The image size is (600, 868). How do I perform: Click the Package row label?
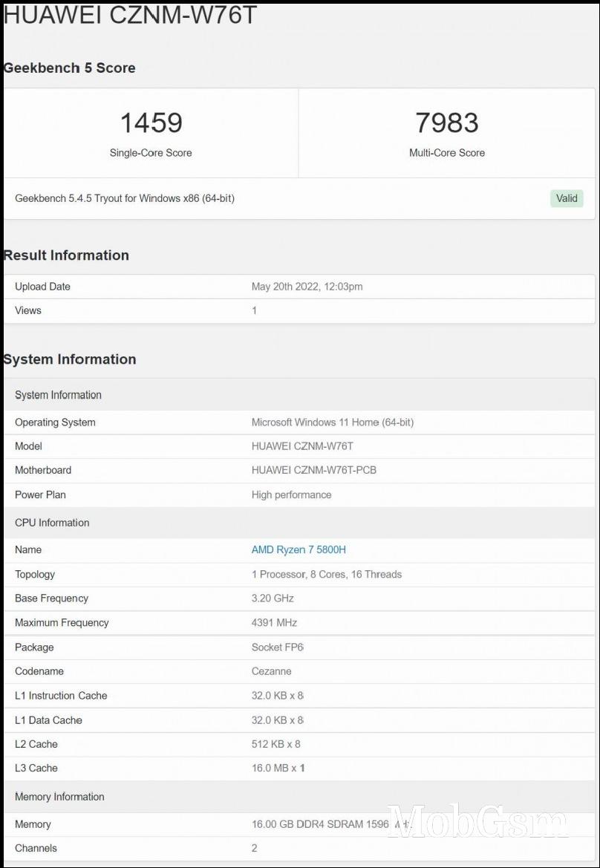point(34,647)
